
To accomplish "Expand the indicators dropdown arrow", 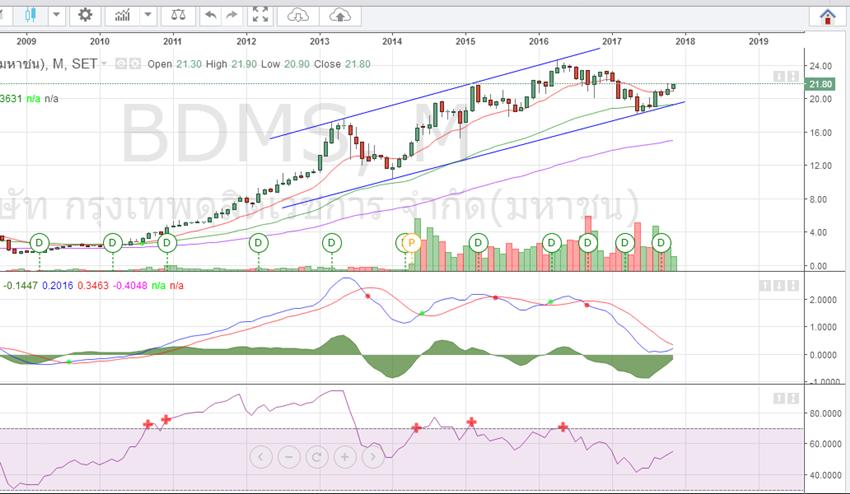I will pos(147,15).
